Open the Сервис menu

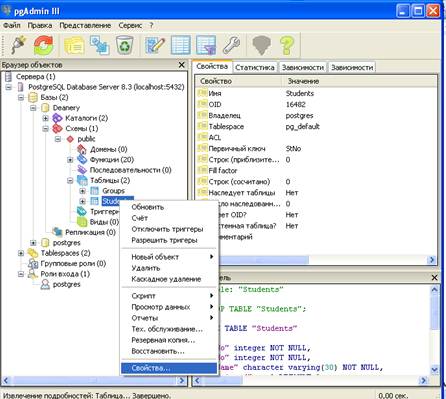tap(130, 25)
